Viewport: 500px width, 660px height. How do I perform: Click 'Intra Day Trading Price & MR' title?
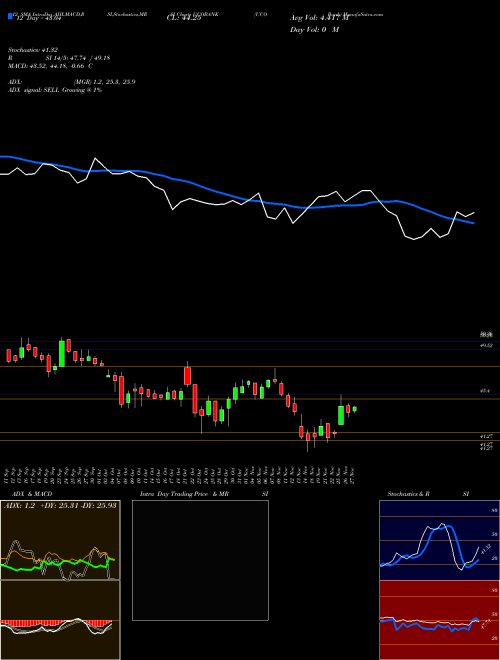(x=184, y=494)
